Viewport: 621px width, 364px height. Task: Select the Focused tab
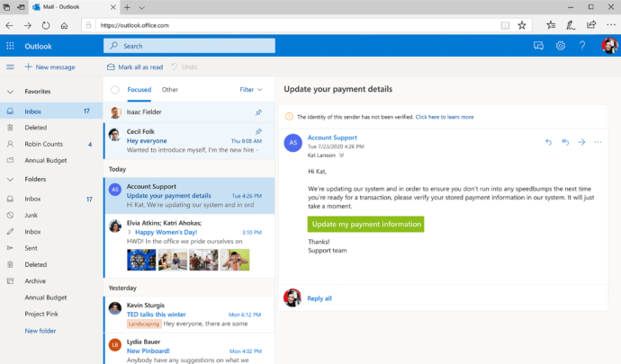coord(139,90)
